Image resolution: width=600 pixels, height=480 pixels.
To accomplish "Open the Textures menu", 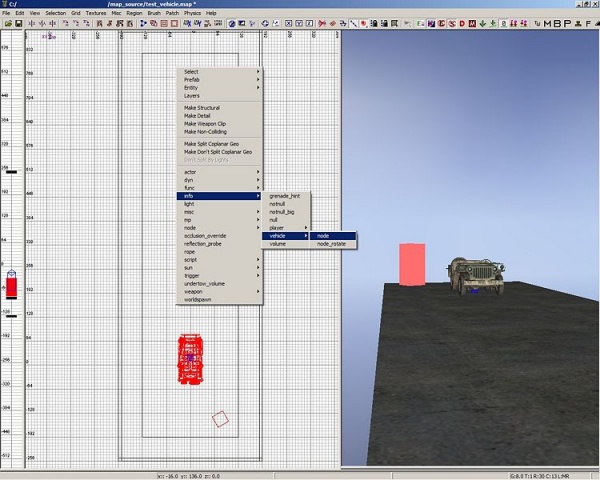I will [x=95, y=13].
